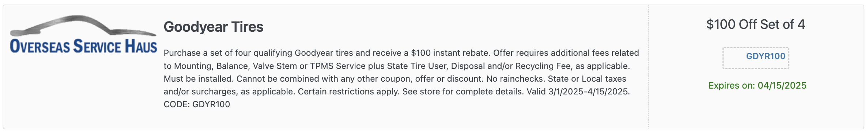Click the dashed vertical coupon divider line
Viewport: 868px width, 132px height.
tap(649, 67)
